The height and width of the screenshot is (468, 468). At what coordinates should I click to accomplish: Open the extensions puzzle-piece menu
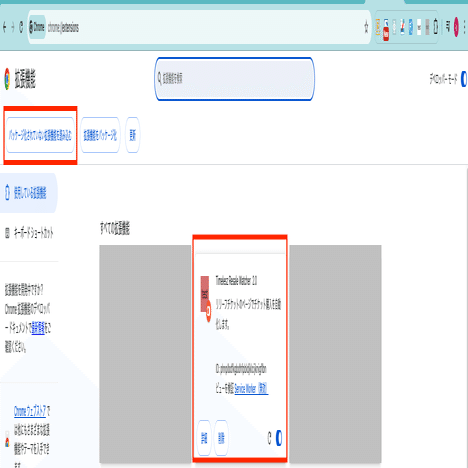[x=436, y=27]
